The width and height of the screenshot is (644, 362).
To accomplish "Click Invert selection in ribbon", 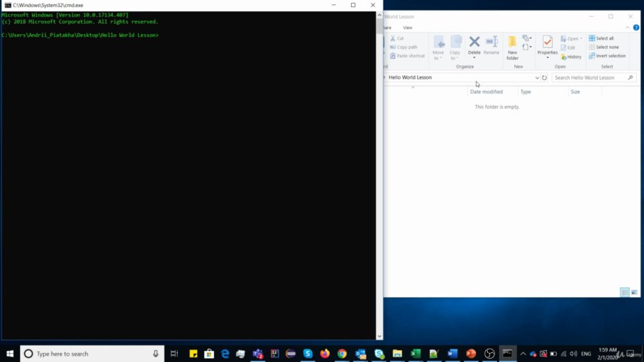I will [x=607, y=56].
